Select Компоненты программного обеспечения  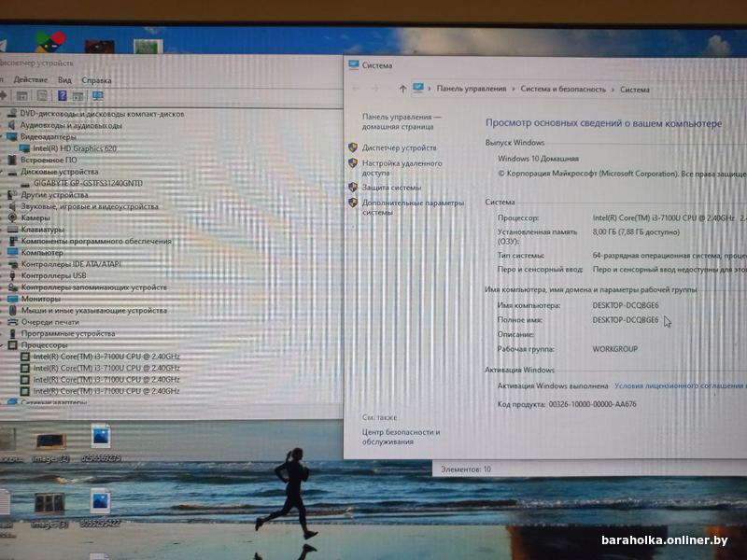[x=96, y=241]
